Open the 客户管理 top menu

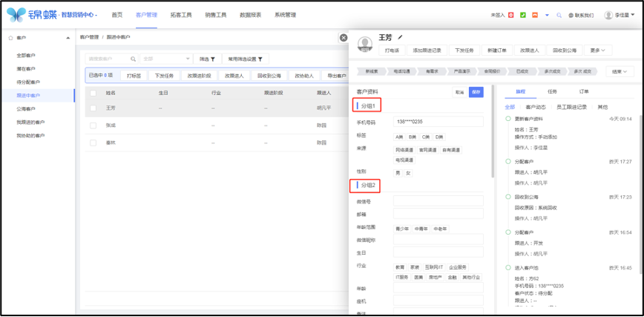[146, 15]
